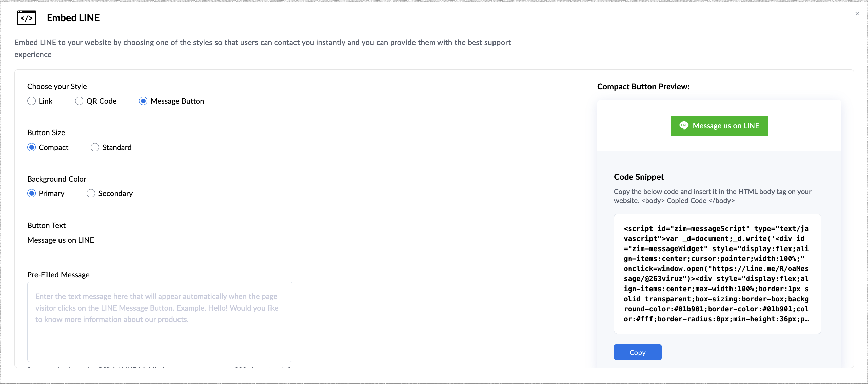Focus the Pre-Filled Message text area
This screenshot has height=384, width=868.
point(159,322)
